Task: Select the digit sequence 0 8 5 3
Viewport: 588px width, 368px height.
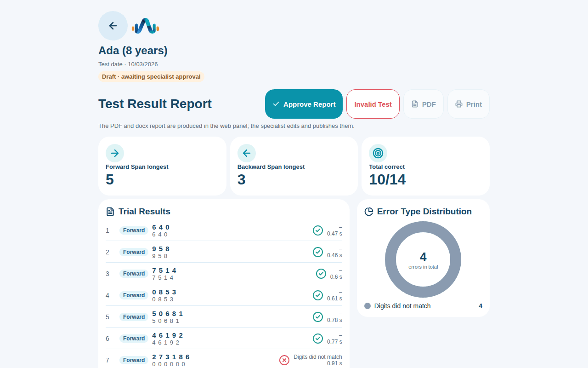Action: point(164,292)
